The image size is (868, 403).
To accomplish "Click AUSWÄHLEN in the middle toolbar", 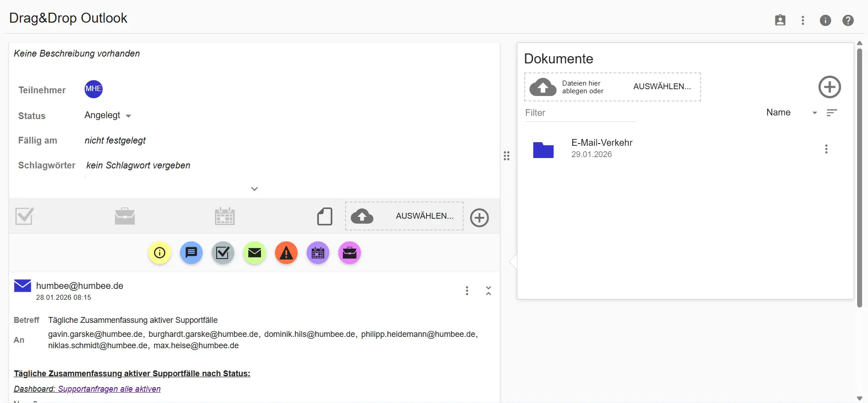I will tap(425, 216).
